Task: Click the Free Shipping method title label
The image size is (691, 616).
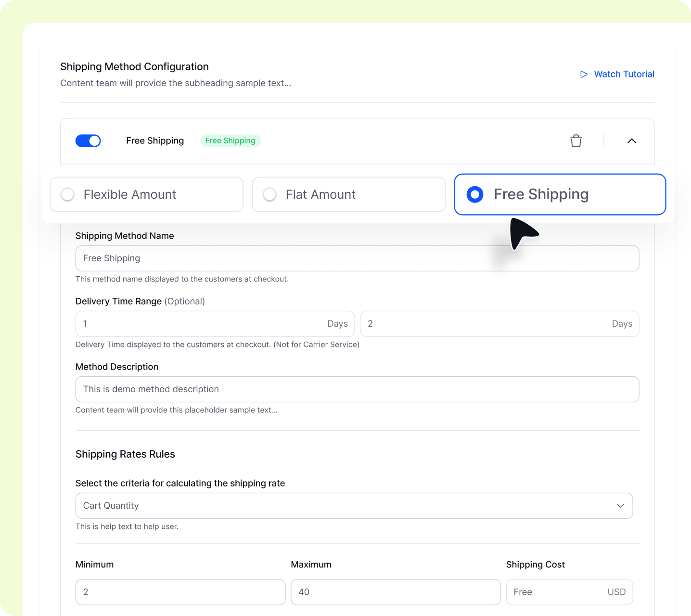Action: coord(155,141)
